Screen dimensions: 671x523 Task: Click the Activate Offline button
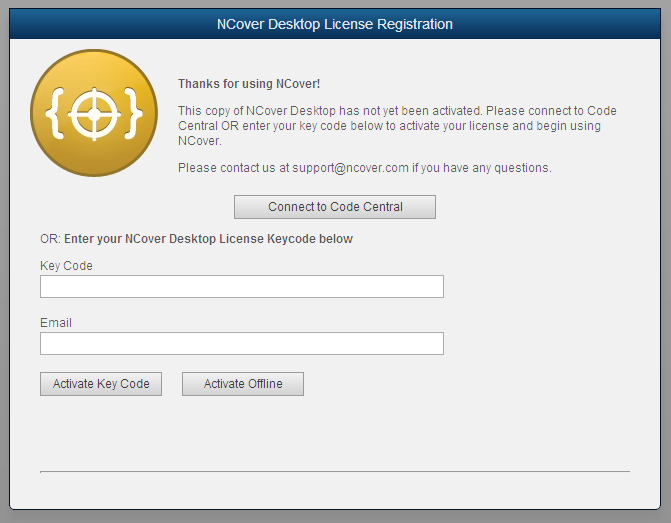(243, 384)
